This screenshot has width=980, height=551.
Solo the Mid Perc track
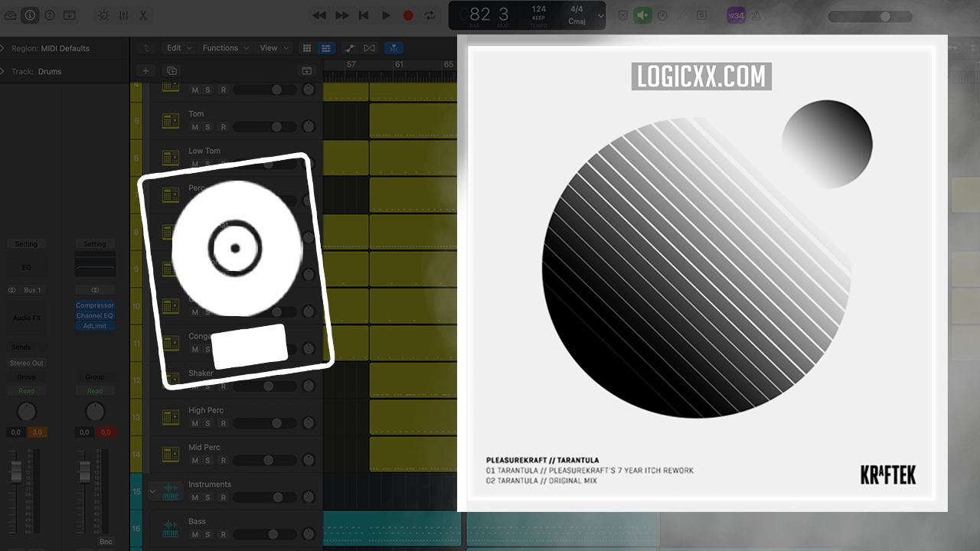(207, 460)
